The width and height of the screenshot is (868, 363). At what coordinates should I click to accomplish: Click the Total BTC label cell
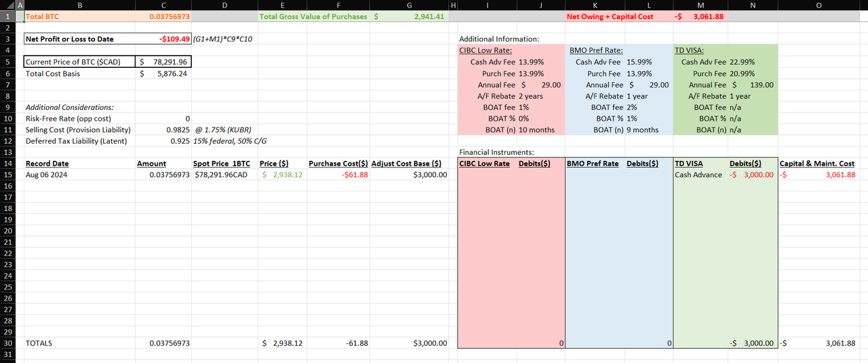pos(79,16)
